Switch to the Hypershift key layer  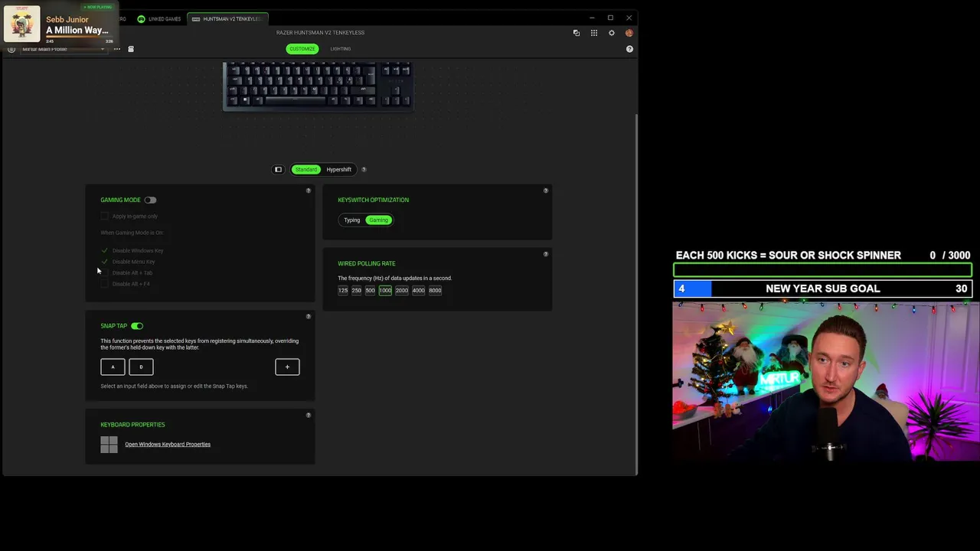pos(338,170)
